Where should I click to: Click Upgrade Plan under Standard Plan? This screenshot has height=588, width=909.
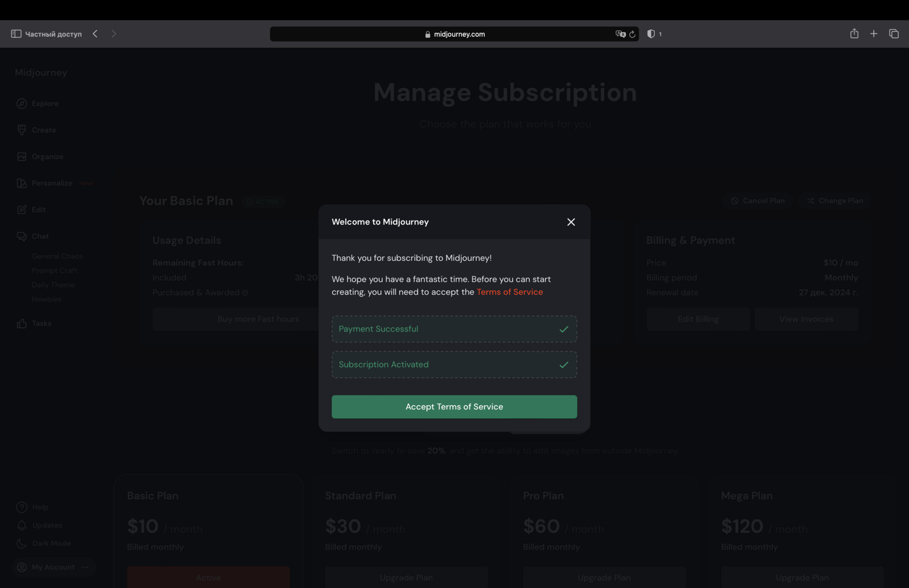(x=406, y=577)
